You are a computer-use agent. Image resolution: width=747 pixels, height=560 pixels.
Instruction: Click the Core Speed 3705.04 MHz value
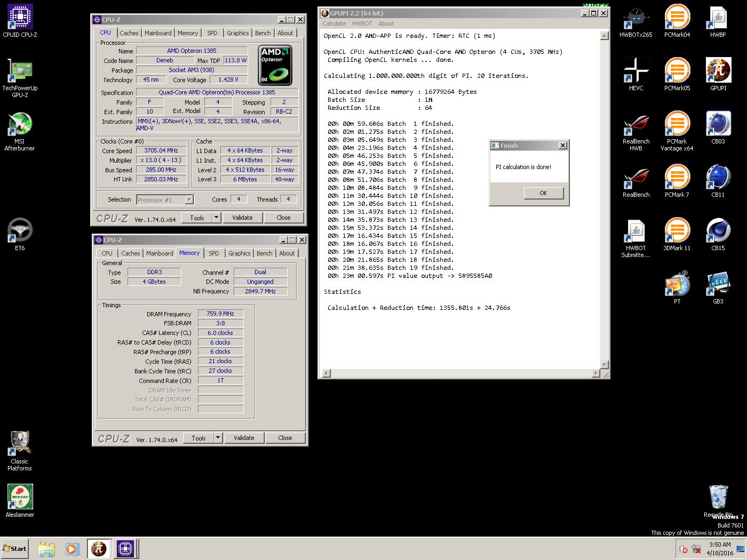[x=161, y=150]
